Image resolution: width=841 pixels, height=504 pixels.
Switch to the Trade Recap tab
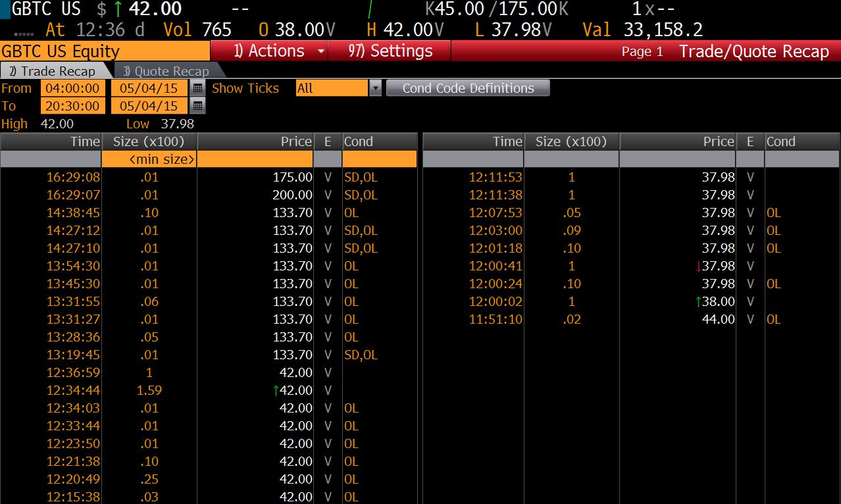(54, 71)
